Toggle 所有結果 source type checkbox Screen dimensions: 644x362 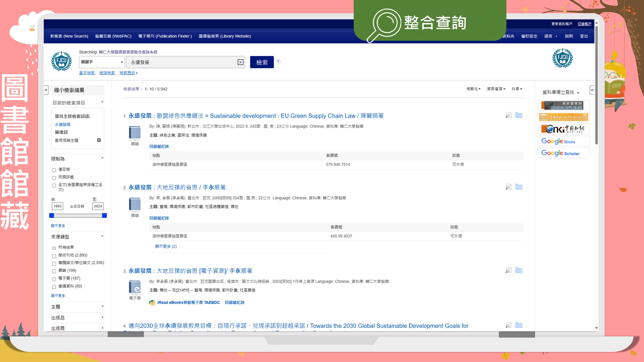click(x=54, y=248)
